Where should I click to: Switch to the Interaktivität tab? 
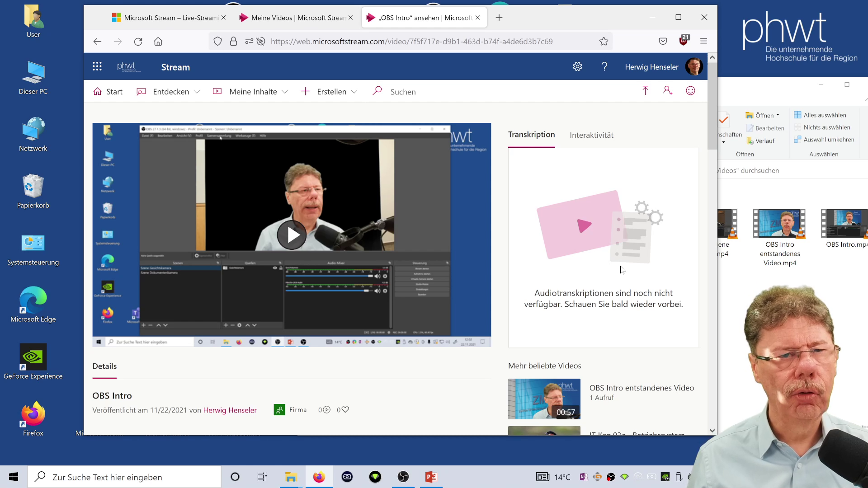[591, 135]
